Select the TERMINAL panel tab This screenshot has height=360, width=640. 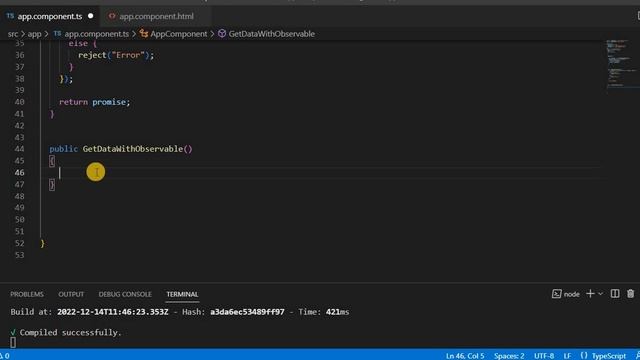pyautogui.click(x=182, y=294)
